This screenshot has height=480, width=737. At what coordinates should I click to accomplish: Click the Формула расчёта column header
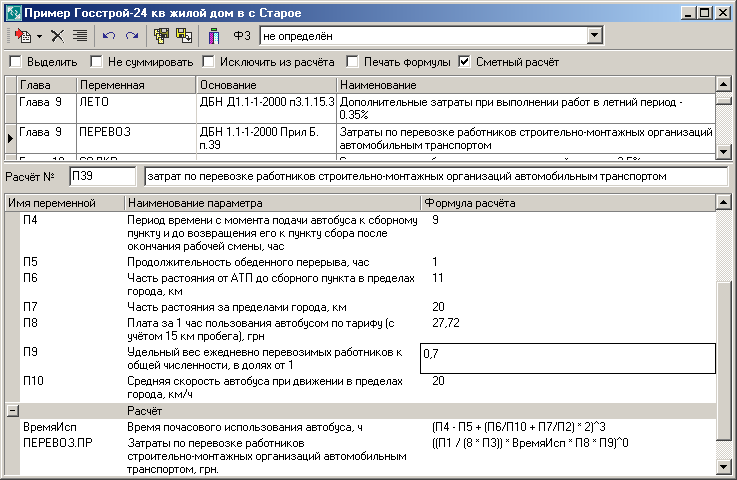568,203
